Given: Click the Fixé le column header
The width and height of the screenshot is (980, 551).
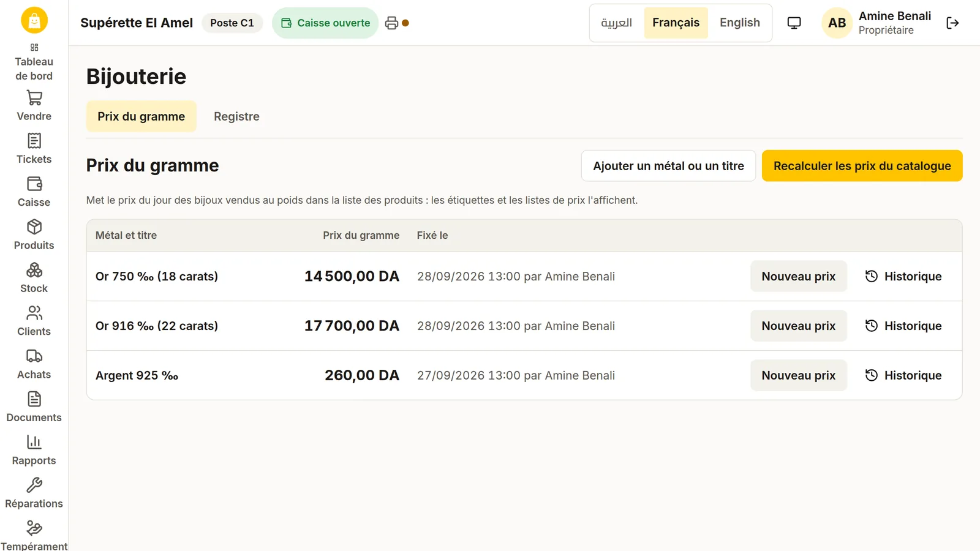Looking at the screenshot, I should [x=432, y=235].
